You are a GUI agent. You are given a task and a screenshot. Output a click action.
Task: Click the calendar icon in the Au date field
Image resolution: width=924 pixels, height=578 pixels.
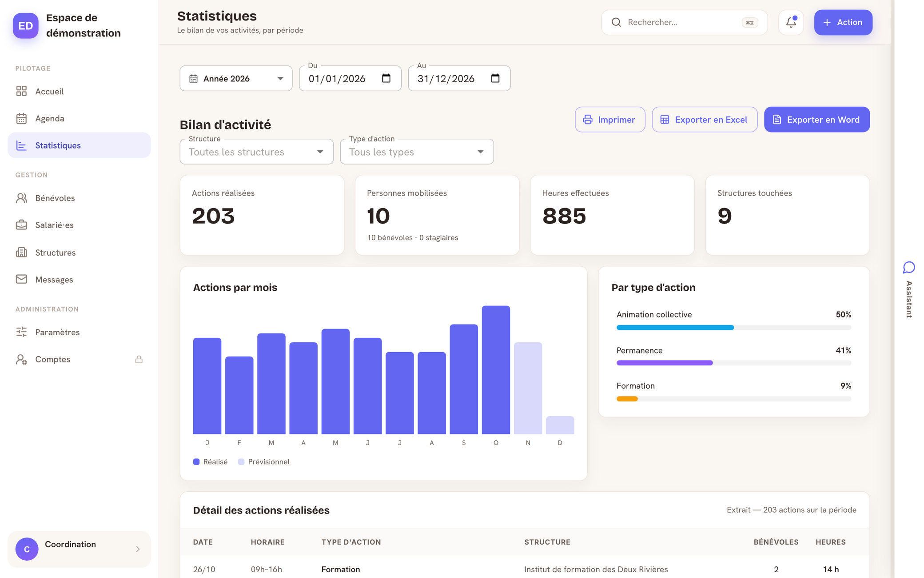495,78
